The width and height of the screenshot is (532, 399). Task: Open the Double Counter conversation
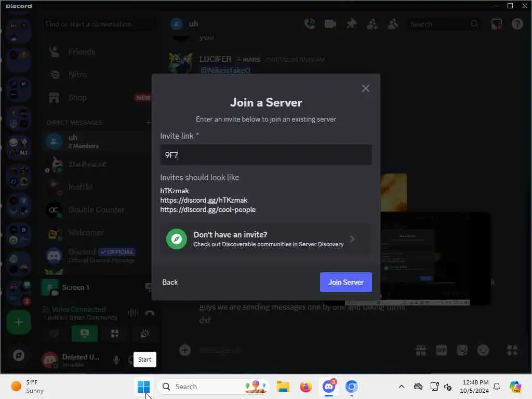97,210
